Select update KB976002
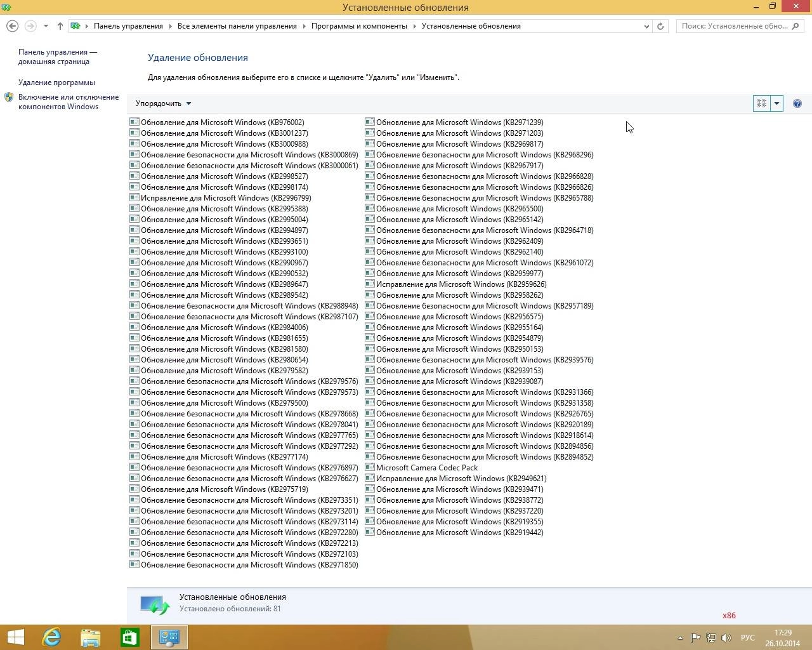The width and height of the screenshot is (812, 650). pyautogui.click(x=217, y=123)
